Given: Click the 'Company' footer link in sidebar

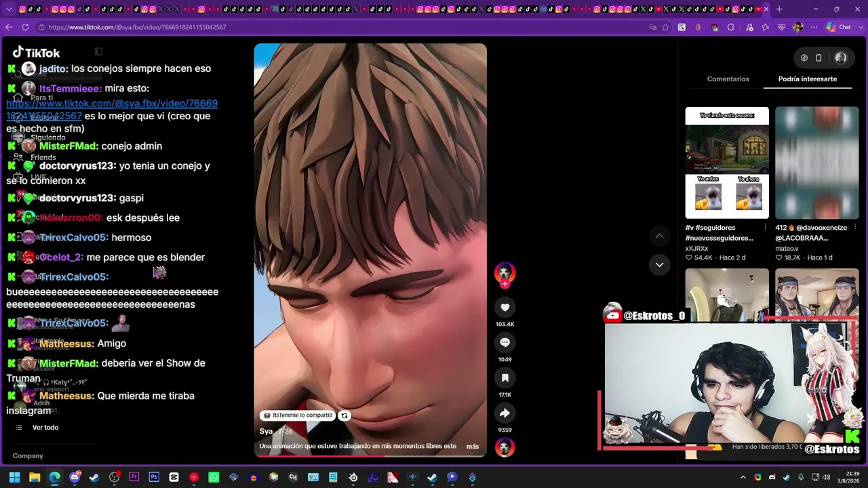Looking at the screenshot, I should click(x=28, y=456).
